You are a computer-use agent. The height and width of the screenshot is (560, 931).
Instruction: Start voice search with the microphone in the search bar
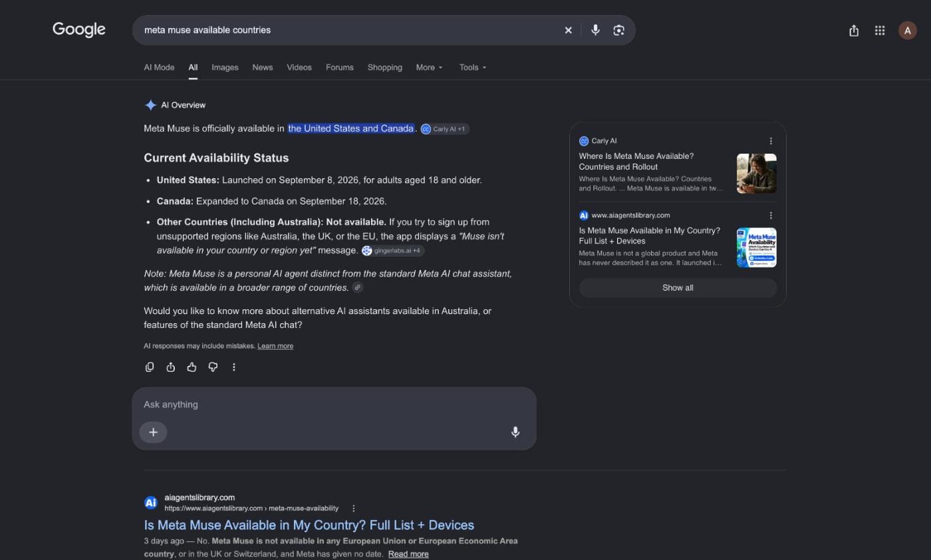(595, 30)
